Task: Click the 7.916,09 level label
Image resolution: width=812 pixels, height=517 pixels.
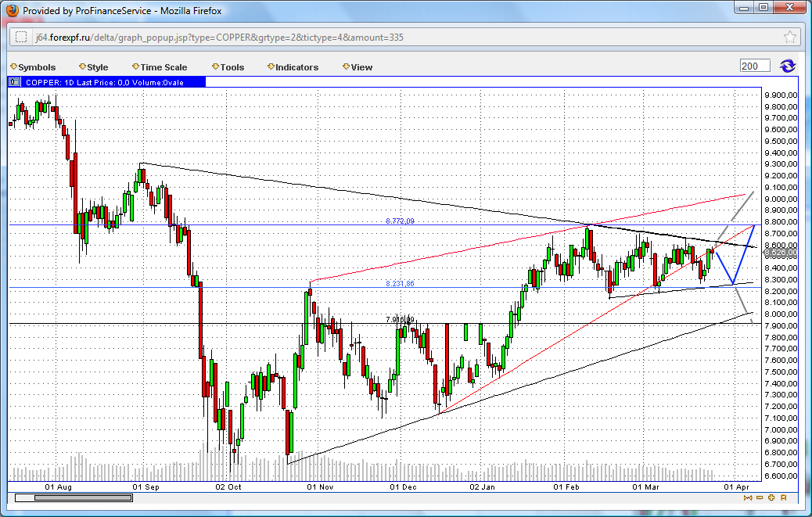Action: (x=400, y=319)
